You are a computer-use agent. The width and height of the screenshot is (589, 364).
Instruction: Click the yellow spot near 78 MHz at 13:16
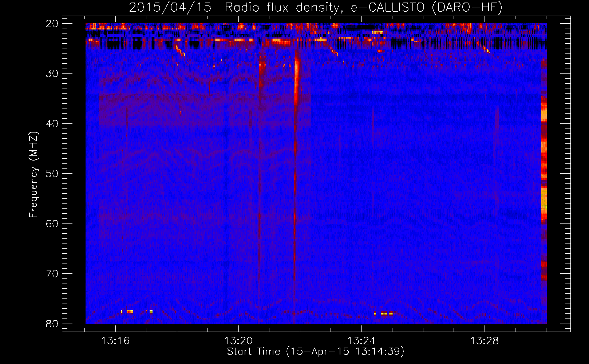click(127, 311)
